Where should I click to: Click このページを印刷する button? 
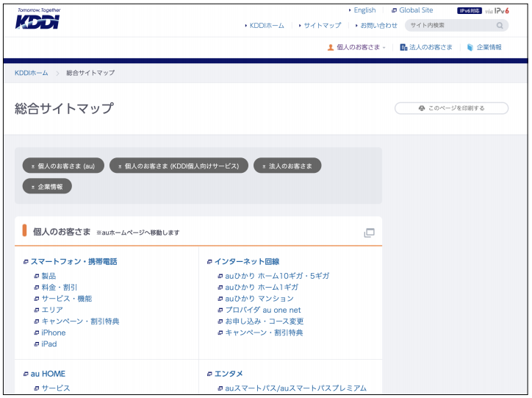(x=451, y=108)
